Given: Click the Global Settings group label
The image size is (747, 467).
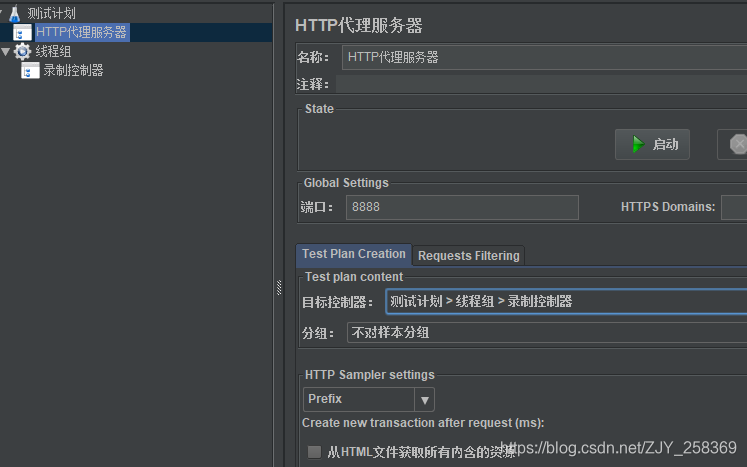Looking at the screenshot, I should 346,183.
